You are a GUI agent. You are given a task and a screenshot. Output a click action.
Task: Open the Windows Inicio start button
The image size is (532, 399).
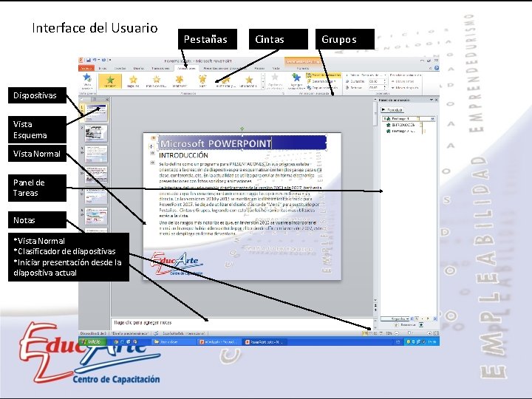point(92,341)
